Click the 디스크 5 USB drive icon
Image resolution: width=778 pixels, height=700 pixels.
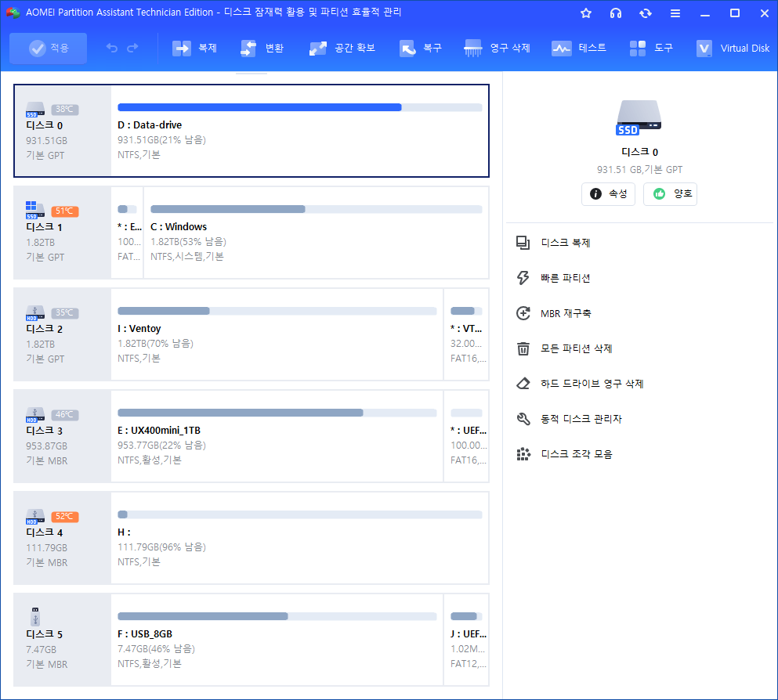click(35, 617)
